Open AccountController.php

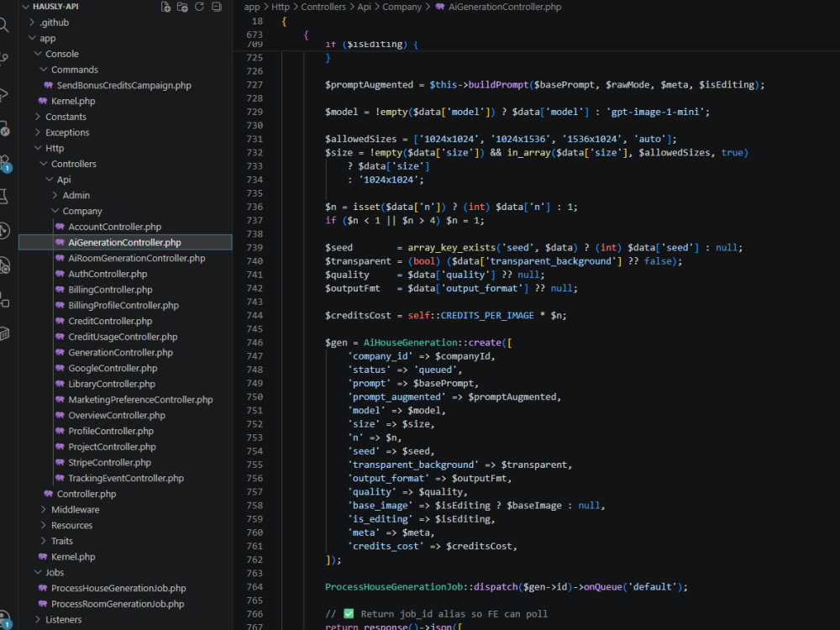click(x=114, y=227)
